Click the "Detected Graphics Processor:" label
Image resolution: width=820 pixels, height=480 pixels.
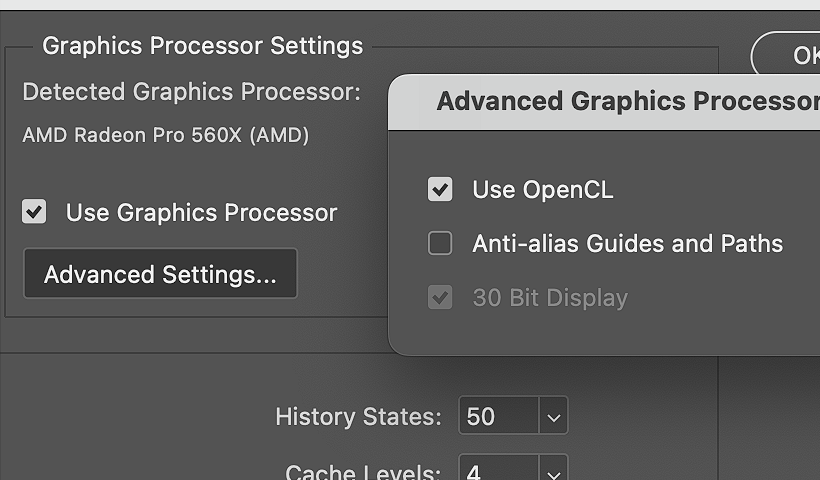tap(191, 92)
